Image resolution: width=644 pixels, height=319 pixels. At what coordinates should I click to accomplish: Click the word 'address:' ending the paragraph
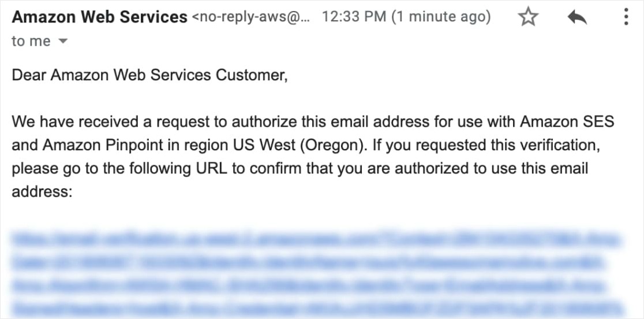point(42,192)
